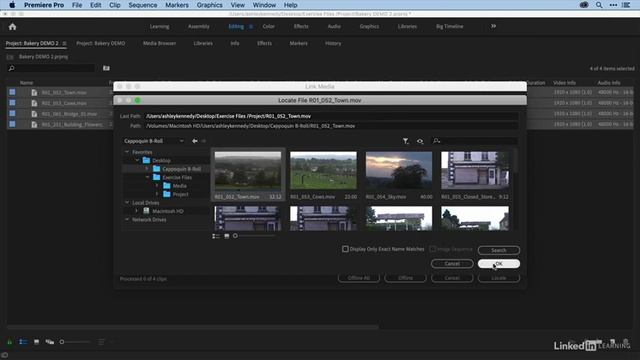Image resolution: width=640 pixels, height=360 pixels.
Task: Switch to Project: Bakery DEMO tab
Action: tap(101, 43)
